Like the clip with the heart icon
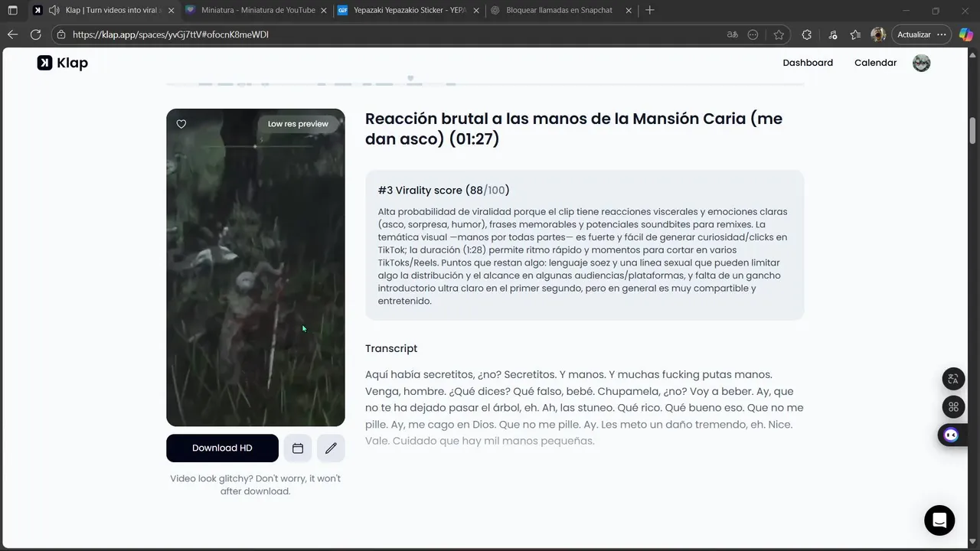This screenshot has width=980, height=551. (x=181, y=124)
